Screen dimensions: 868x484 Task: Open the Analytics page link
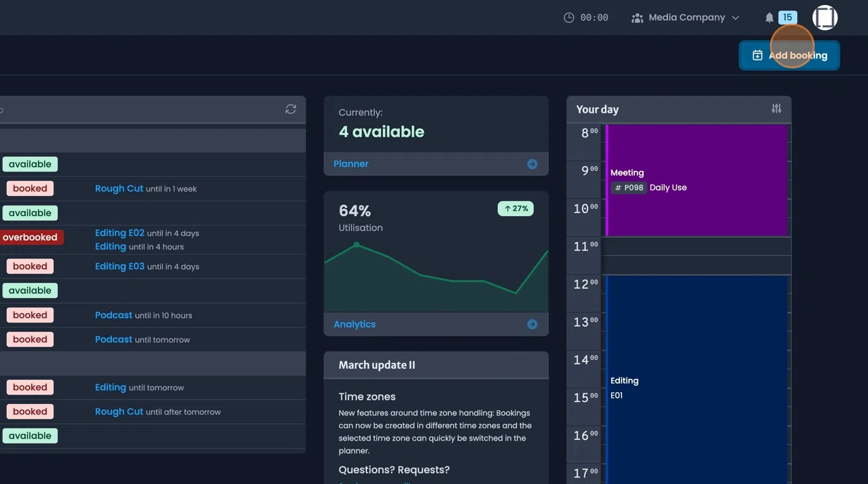pyautogui.click(x=354, y=324)
